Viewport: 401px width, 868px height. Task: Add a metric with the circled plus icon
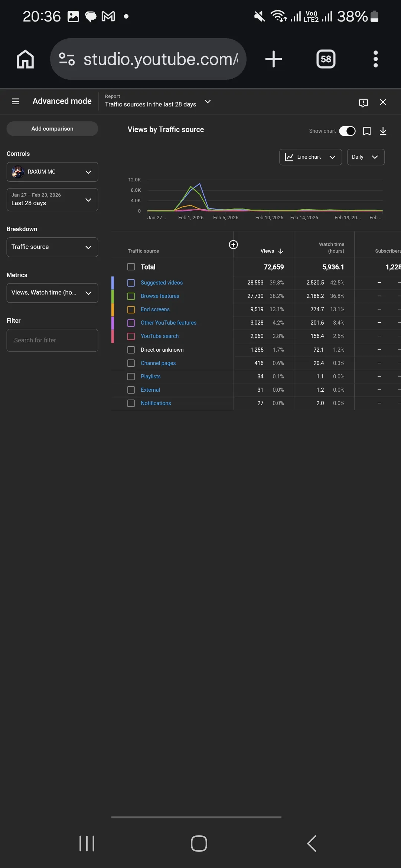(x=234, y=244)
